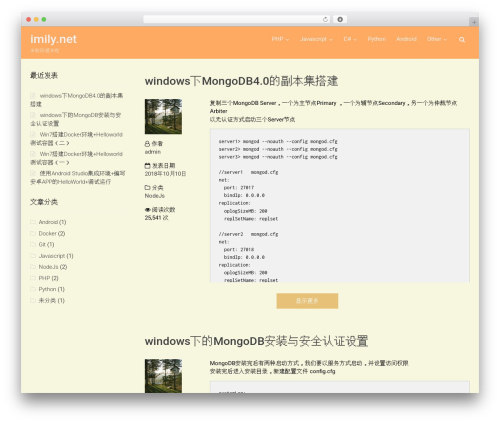Select the PHP (2) category
500x423 pixels.
(x=48, y=278)
